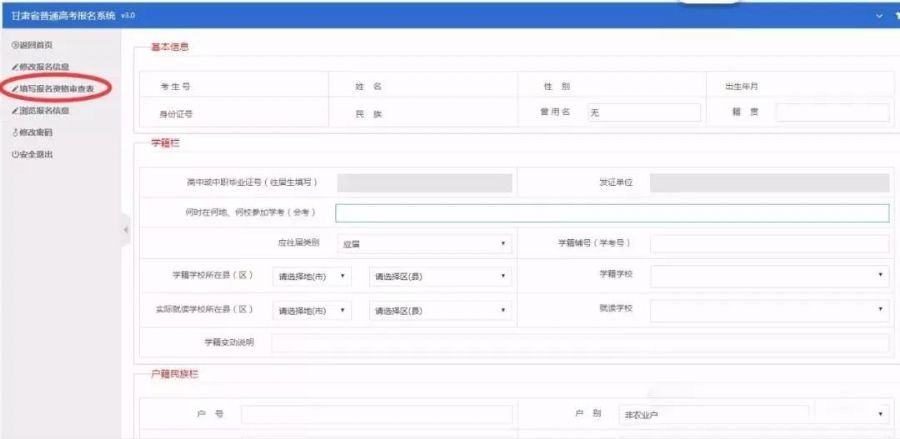Image resolution: width=900 pixels, height=439 pixels.
Task: Select 修改密码 in the sidebar
Action: pos(32,132)
